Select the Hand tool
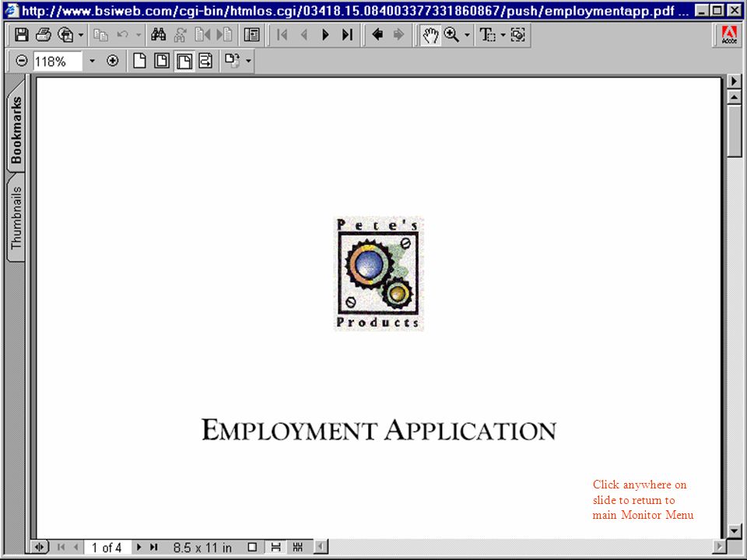This screenshot has width=747, height=560. click(430, 35)
